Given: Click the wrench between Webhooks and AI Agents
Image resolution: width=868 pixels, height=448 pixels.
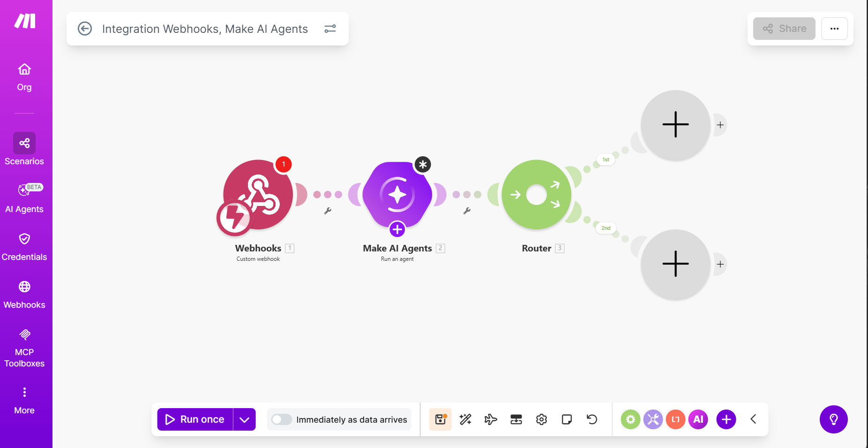Looking at the screenshot, I should pos(328,211).
